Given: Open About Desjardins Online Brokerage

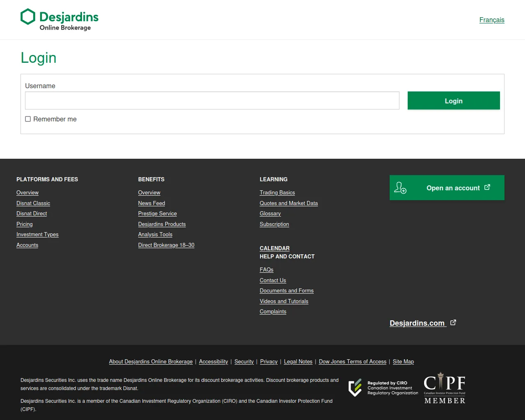Looking at the screenshot, I should click(151, 361).
